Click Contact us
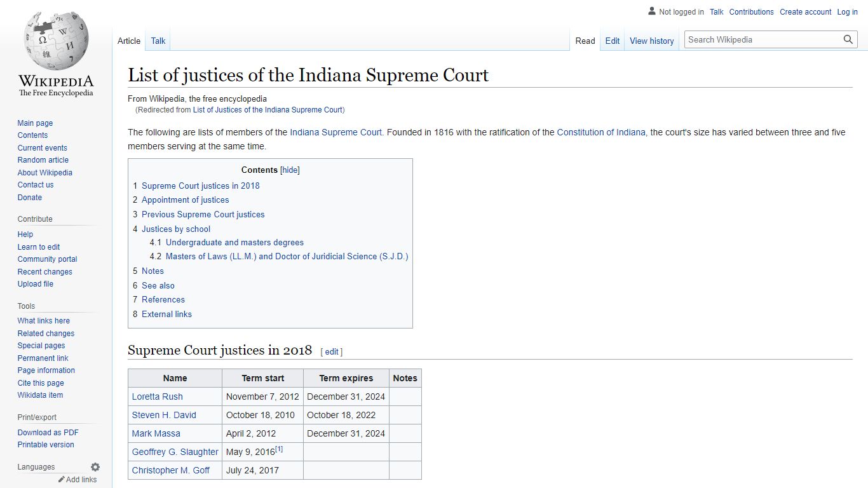The width and height of the screenshot is (868, 488). (x=36, y=185)
